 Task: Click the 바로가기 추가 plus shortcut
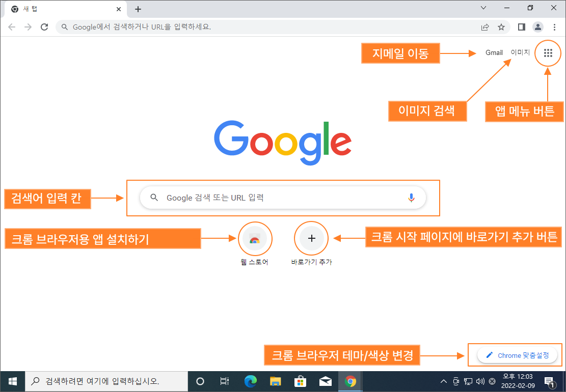(311, 238)
